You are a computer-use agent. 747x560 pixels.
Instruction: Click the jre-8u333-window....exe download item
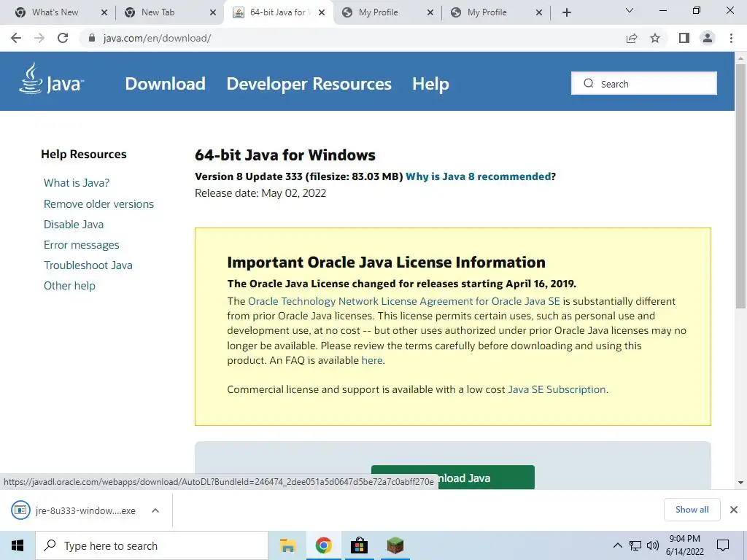pyautogui.click(x=86, y=510)
